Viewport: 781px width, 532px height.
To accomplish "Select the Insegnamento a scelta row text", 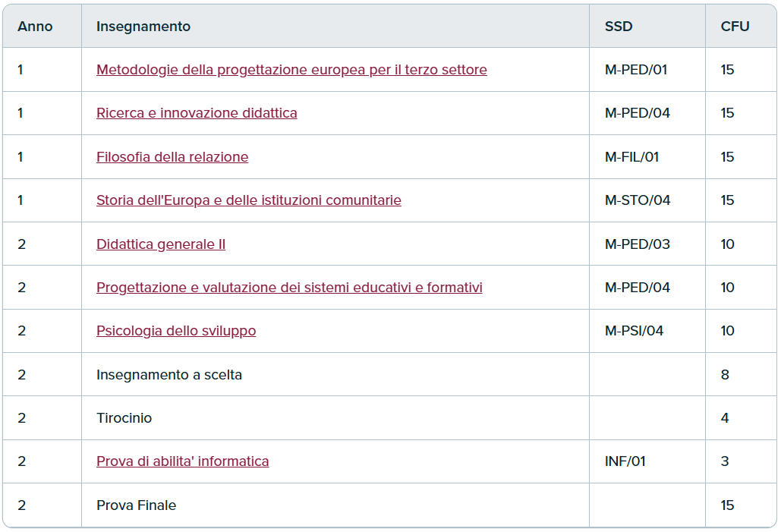I will 169,375.
